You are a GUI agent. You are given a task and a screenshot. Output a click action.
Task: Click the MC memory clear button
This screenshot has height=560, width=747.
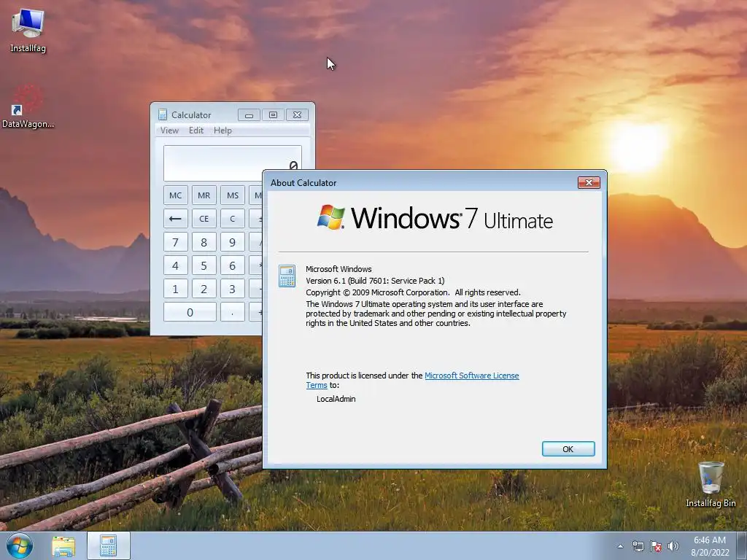(x=175, y=195)
